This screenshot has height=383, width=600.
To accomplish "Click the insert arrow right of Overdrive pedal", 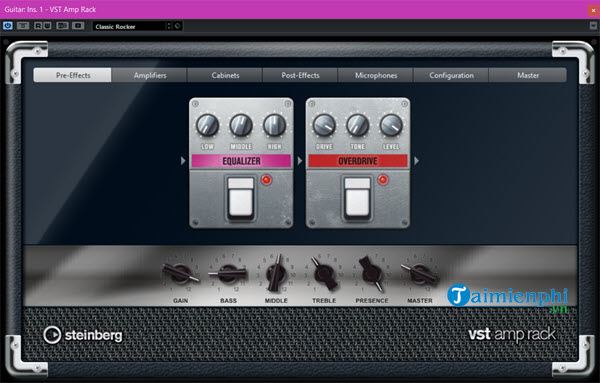I will pyautogui.click(x=416, y=161).
